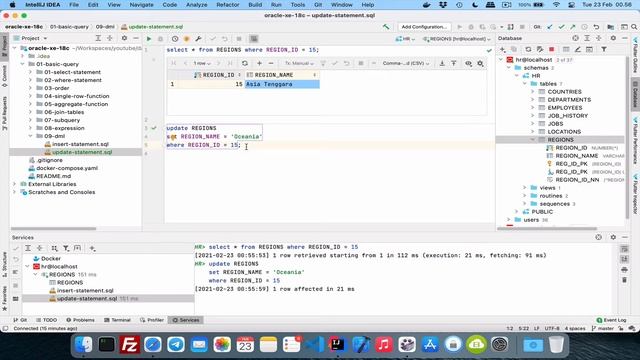Switch to Problems tool window tab

point(80,320)
